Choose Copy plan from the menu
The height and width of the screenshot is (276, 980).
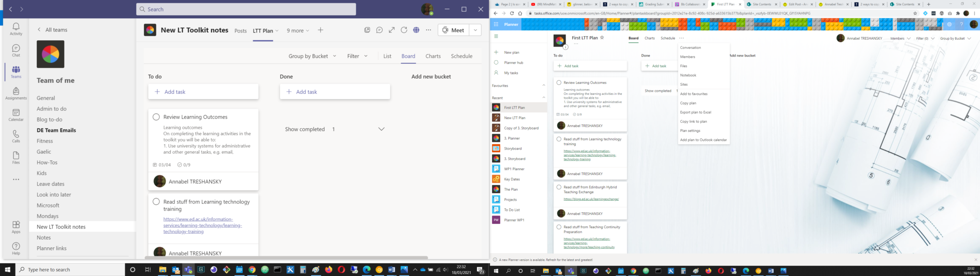click(x=688, y=103)
